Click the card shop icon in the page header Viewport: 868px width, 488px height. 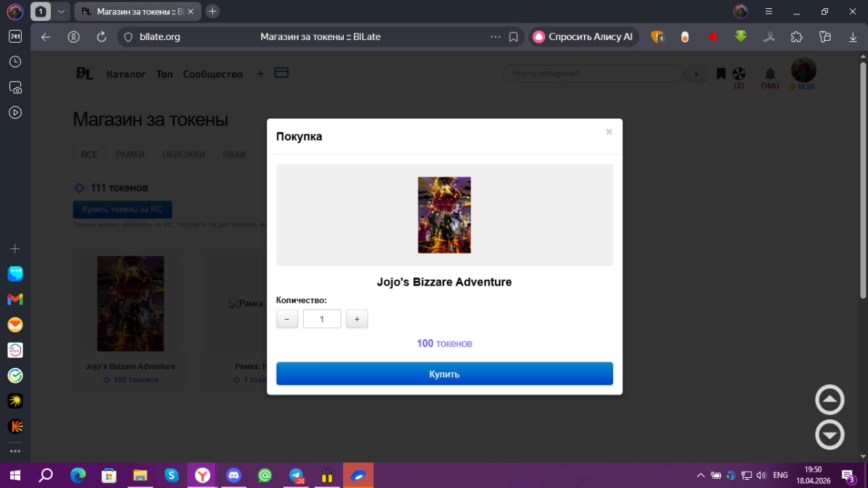point(281,73)
